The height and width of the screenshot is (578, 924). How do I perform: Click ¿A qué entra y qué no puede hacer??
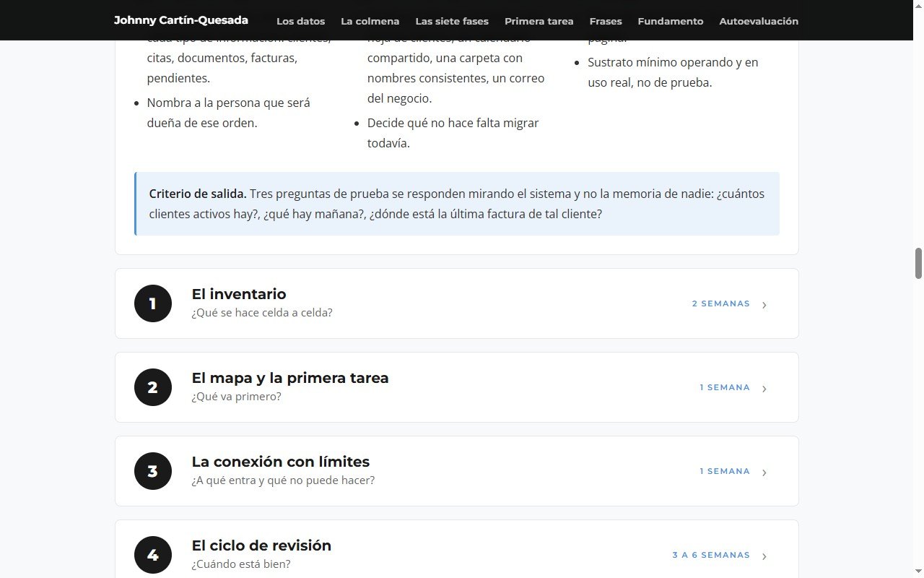283,480
